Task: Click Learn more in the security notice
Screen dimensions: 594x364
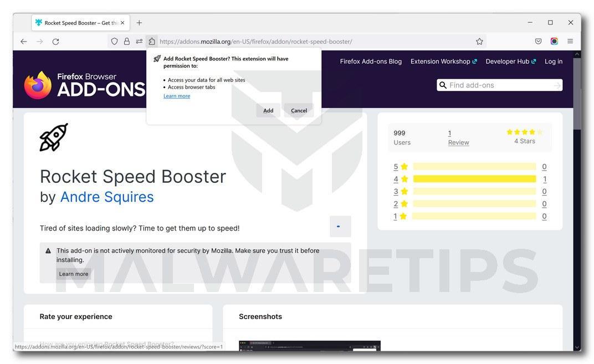Action: coord(74,274)
